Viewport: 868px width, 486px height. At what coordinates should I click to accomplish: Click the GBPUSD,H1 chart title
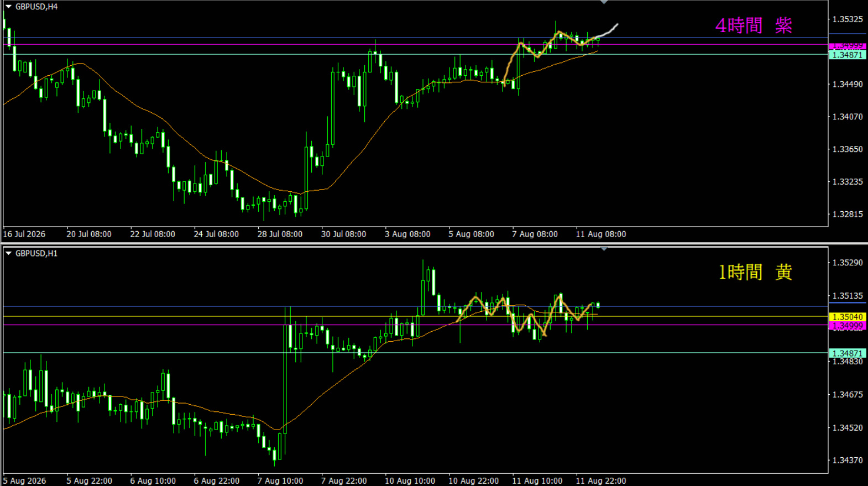click(36, 253)
